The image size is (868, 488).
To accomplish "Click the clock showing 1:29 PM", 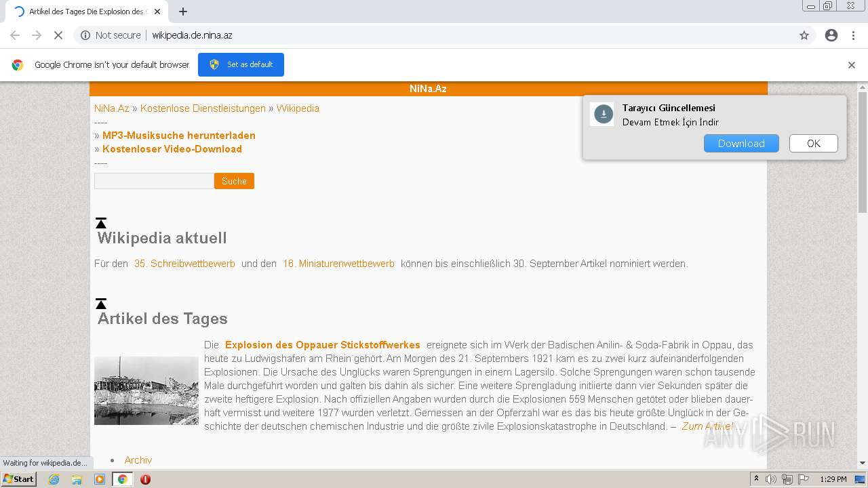I will pos(833,479).
